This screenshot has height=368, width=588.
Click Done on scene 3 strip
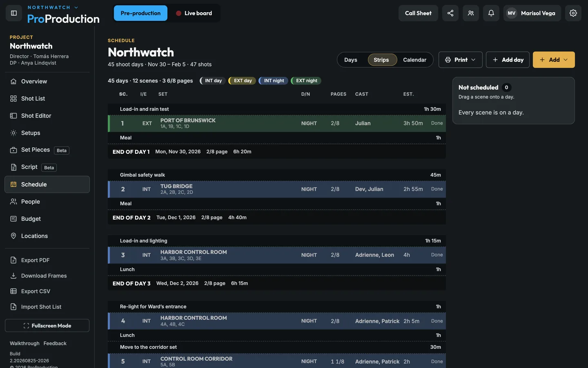[437, 255]
